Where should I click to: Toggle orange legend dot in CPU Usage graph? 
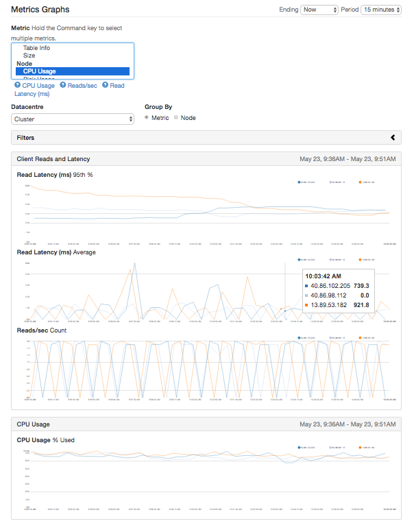point(360,448)
